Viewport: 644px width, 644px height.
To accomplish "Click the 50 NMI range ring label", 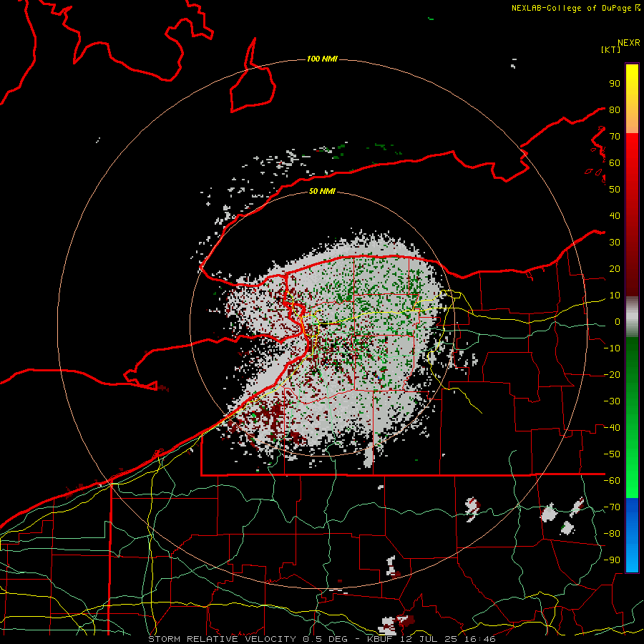I will tap(322, 191).
